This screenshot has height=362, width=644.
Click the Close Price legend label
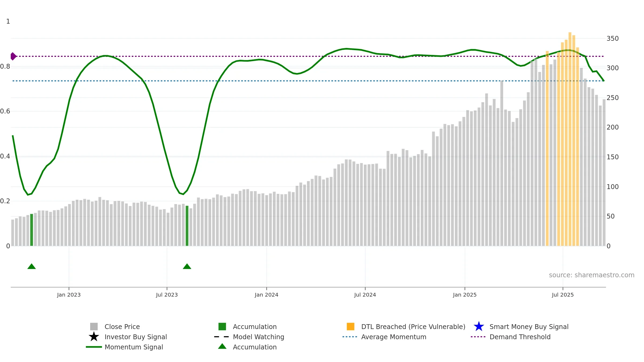122,327
